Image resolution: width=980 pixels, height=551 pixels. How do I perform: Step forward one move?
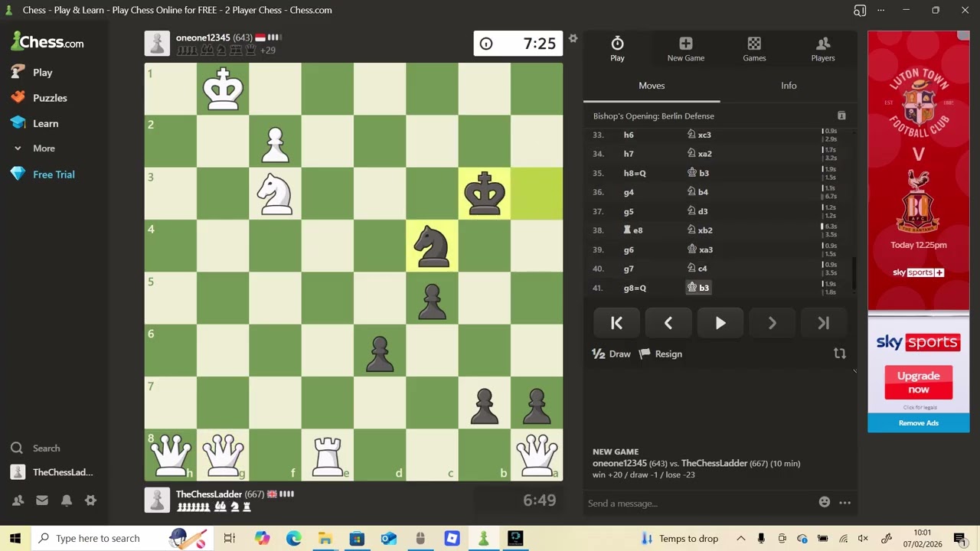[x=772, y=324]
